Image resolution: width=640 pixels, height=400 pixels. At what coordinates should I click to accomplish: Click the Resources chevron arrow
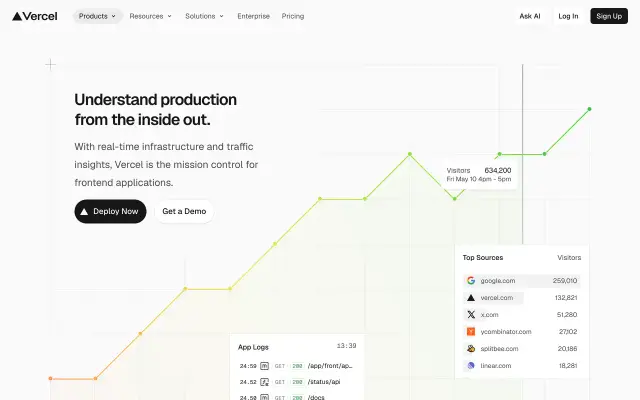[169, 16]
